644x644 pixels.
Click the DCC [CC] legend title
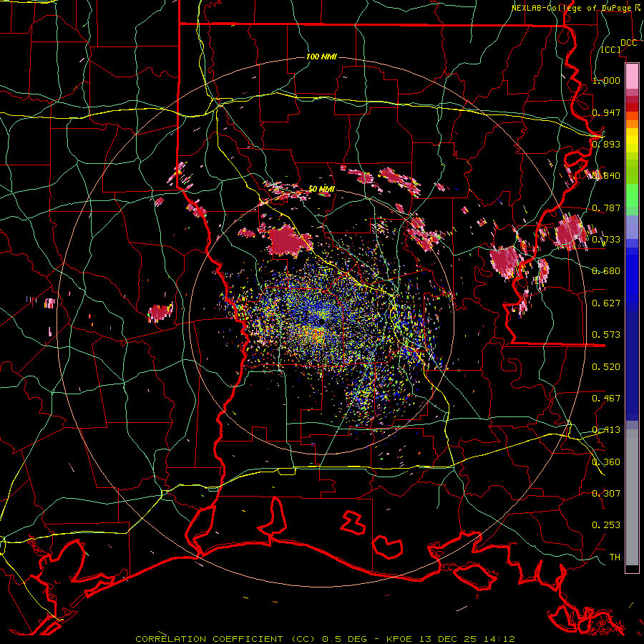(x=618, y=46)
